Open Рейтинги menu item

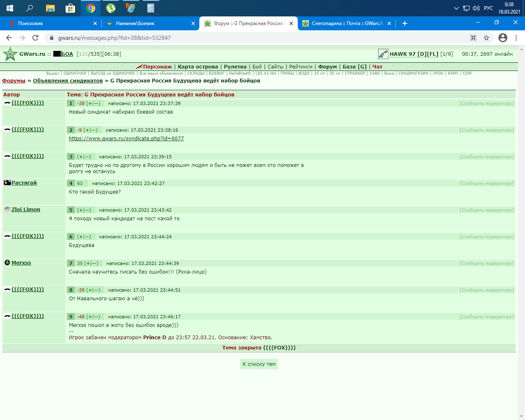coord(301,66)
